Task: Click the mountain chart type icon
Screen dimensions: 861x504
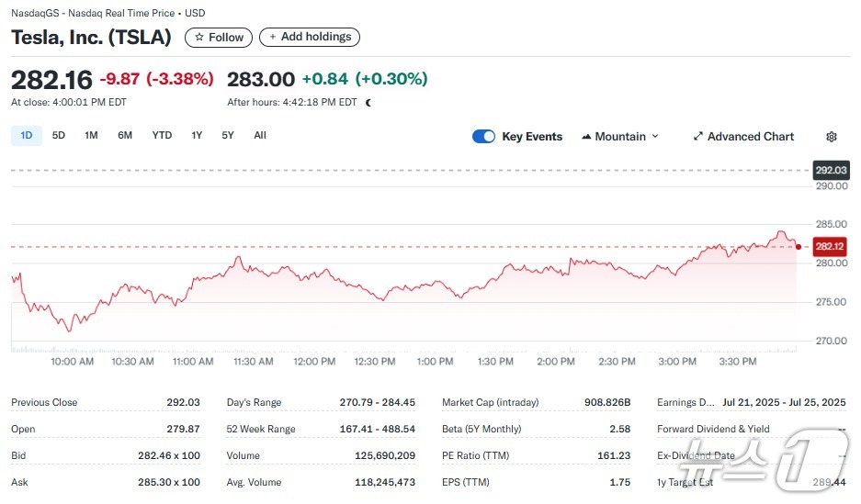Action: (586, 137)
